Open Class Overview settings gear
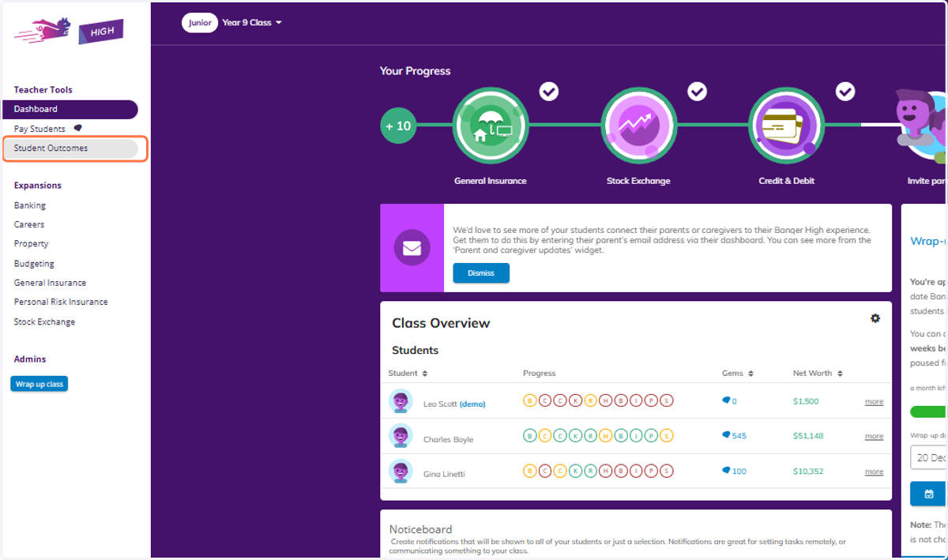948x560 pixels. [875, 318]
